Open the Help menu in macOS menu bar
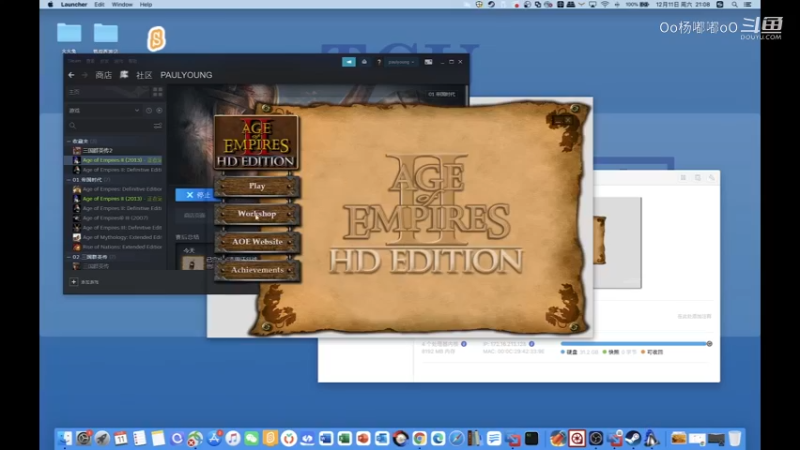The height and width of the screenshot is (450, 800). coord(146,5)
